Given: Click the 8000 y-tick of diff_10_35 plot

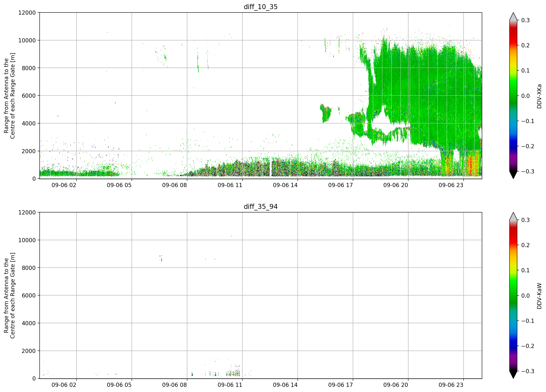Looking at the screenshot, I should click(x=29, y=68).
